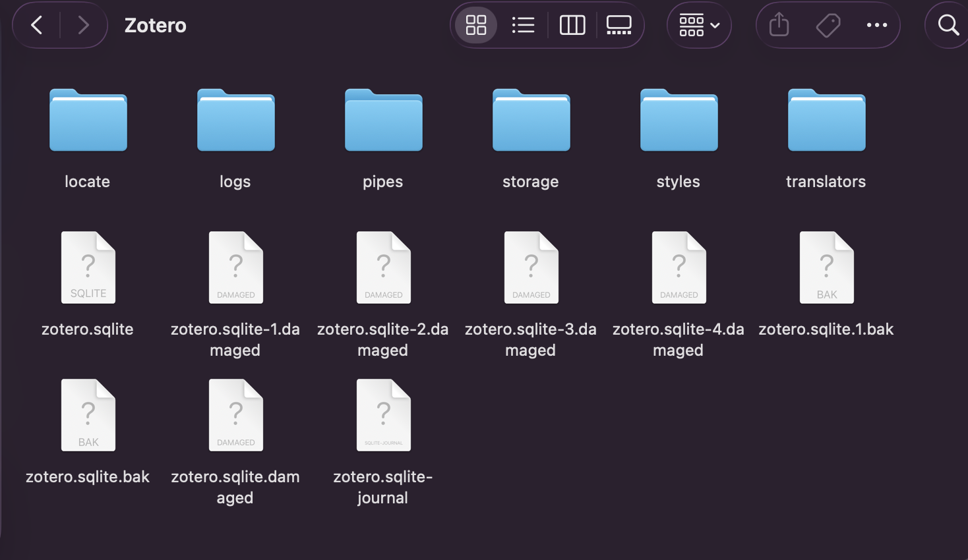
Task: Click the "logs" folder name label
Action: click(x=235, y=182)
